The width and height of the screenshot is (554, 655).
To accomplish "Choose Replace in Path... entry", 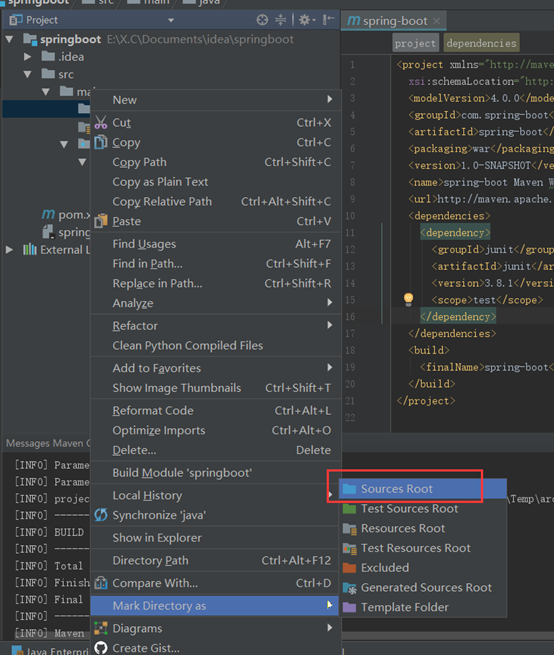I will coord(216,283).
